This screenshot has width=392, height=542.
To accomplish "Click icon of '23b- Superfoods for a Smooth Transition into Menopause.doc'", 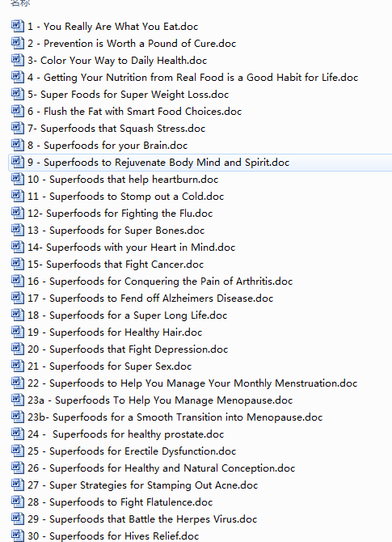I will click(18, 417).
